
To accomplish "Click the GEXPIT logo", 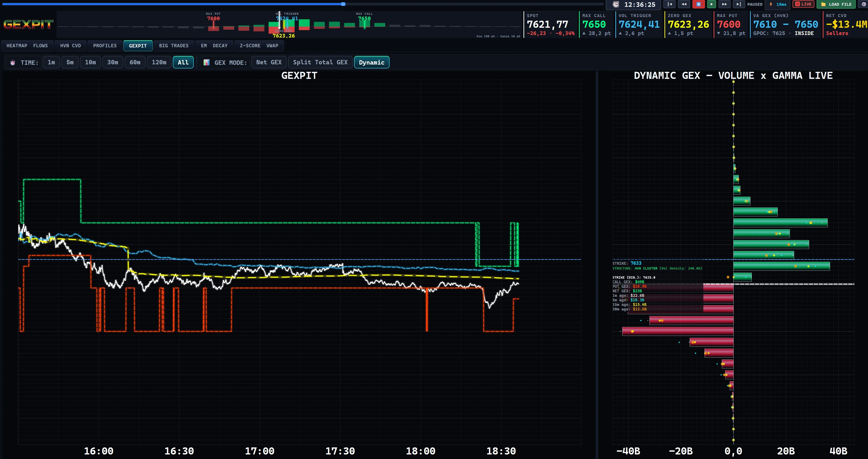I will click(x=28, y=24).
